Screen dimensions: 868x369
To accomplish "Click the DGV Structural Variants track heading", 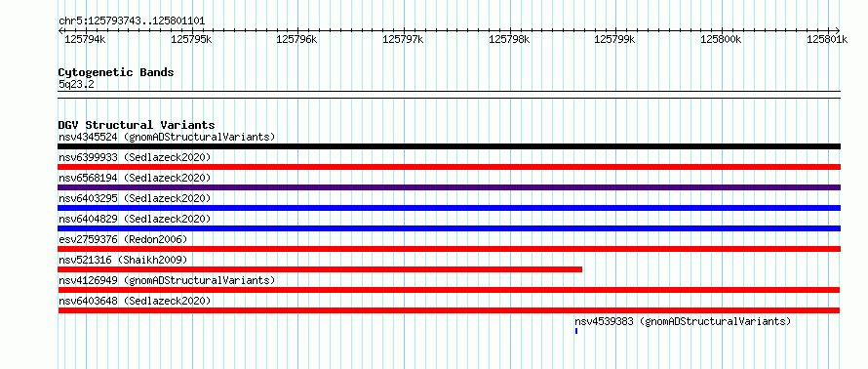I will point(137,125).
